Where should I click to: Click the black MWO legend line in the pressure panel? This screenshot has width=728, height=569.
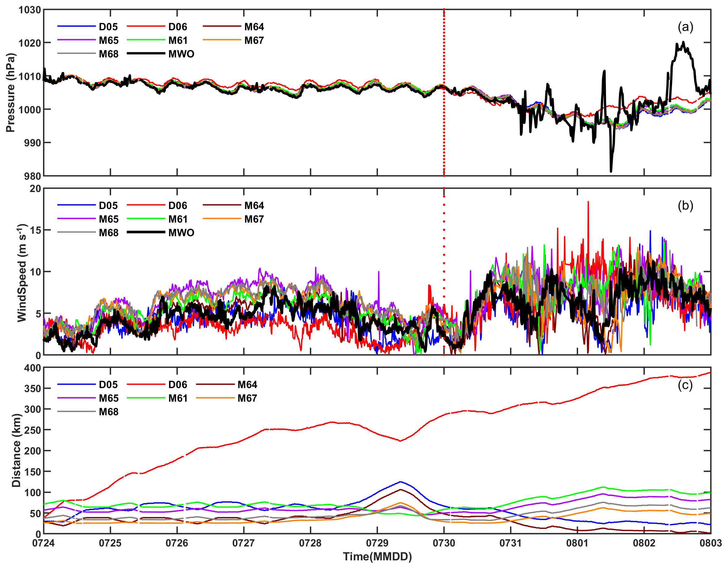[x=146, y=53]
